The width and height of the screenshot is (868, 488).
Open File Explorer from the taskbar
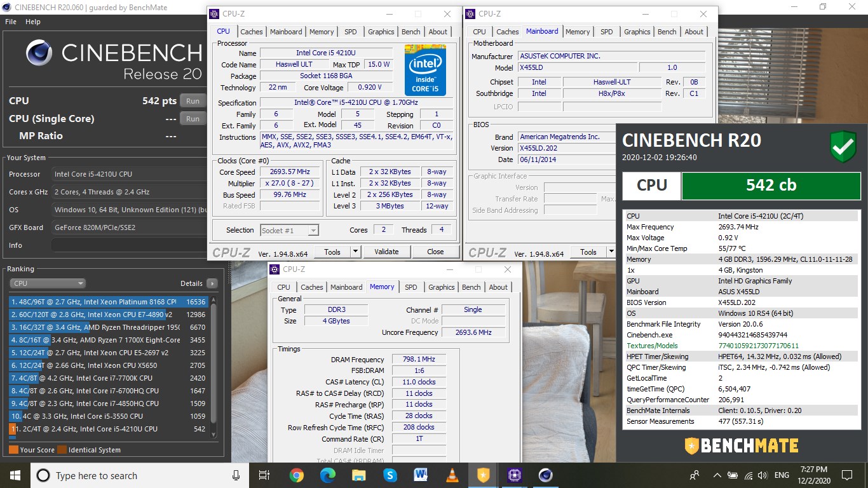tap(358, 475)
